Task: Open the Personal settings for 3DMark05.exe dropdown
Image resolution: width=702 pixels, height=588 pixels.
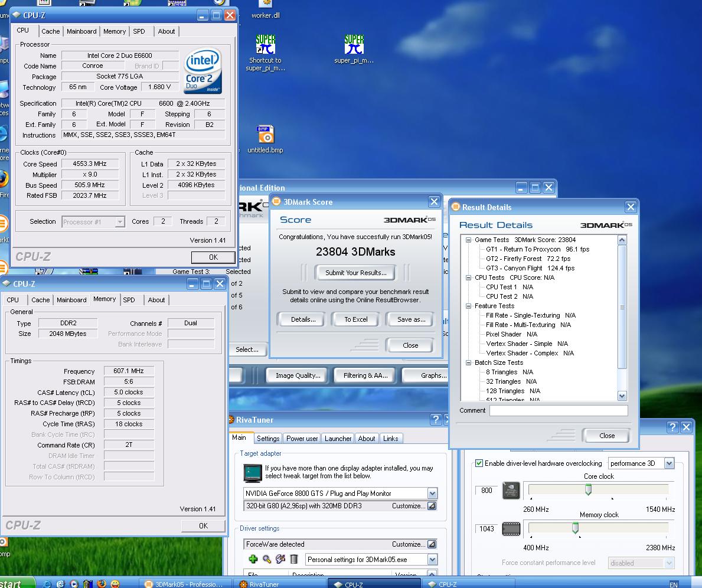Action: pos(432,559)
